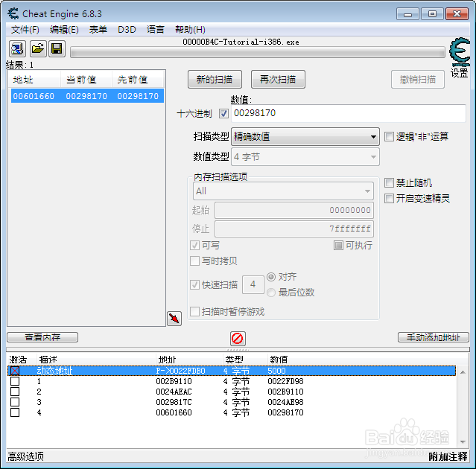
Task: Open the memory view button
Action: [x=42, y=337]
